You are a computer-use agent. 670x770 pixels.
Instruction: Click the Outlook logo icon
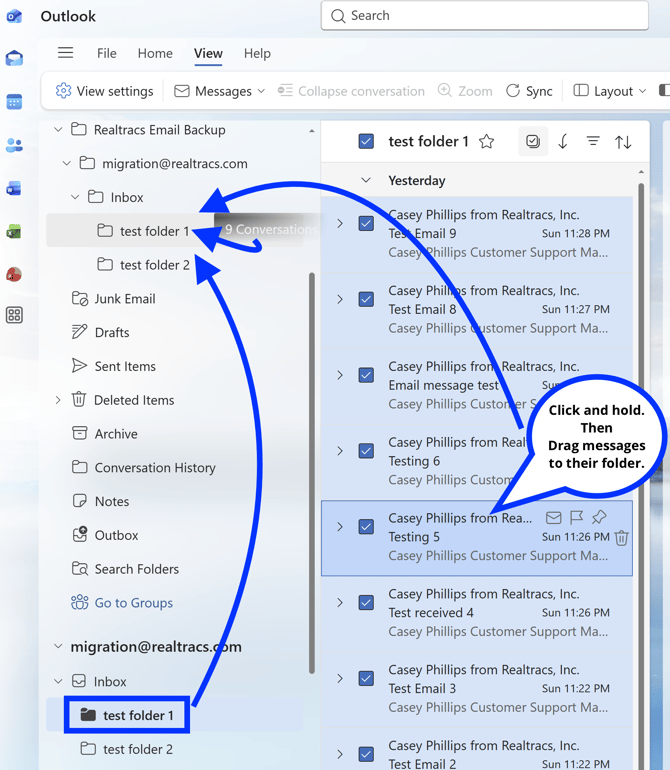14,16
